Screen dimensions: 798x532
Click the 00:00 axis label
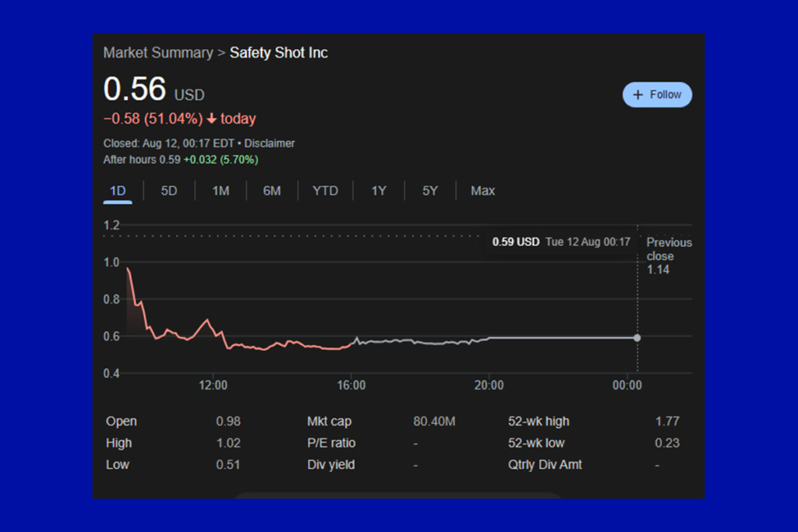click(x=627, y=385)
